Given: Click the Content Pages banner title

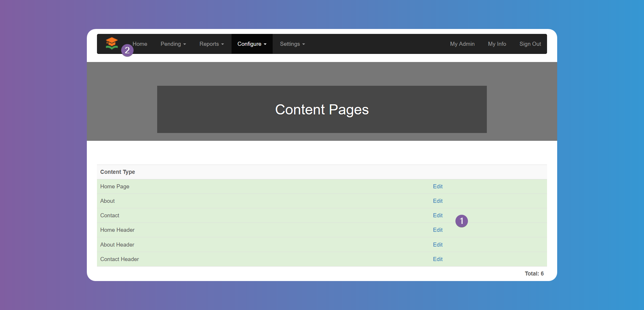Looking at the screenshot, I should tap(322, 110).
